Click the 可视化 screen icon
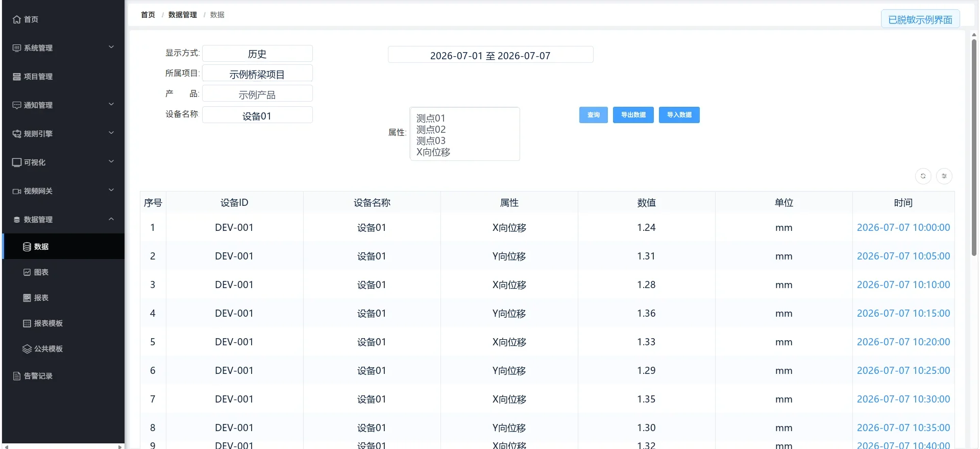This screenshot has height=449, width=980. (x=17, y=162)
